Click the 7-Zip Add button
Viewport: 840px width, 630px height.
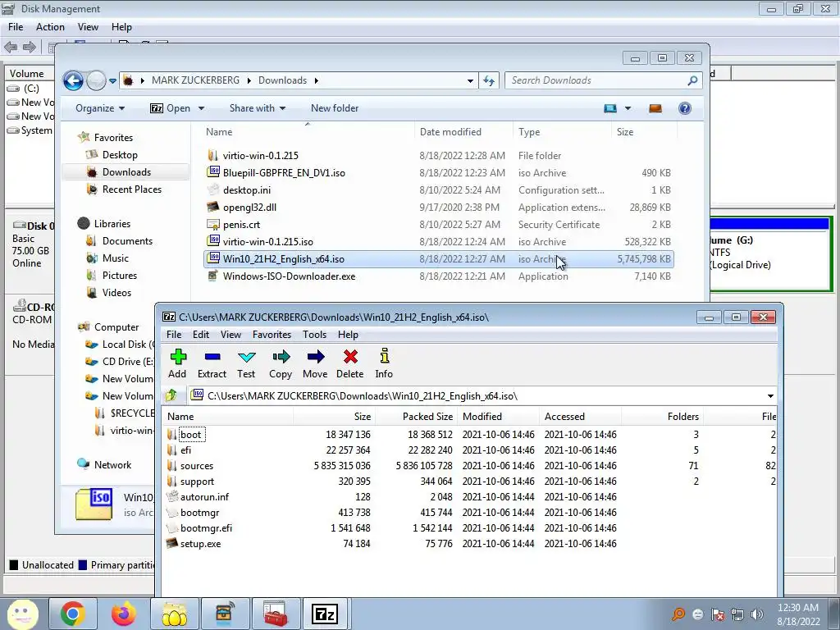coord(177,363)
